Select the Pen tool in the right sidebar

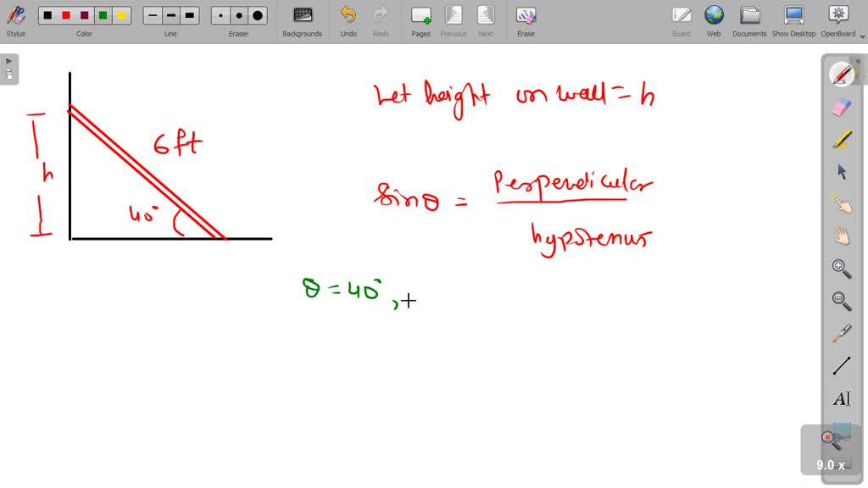tap(841, 75)
